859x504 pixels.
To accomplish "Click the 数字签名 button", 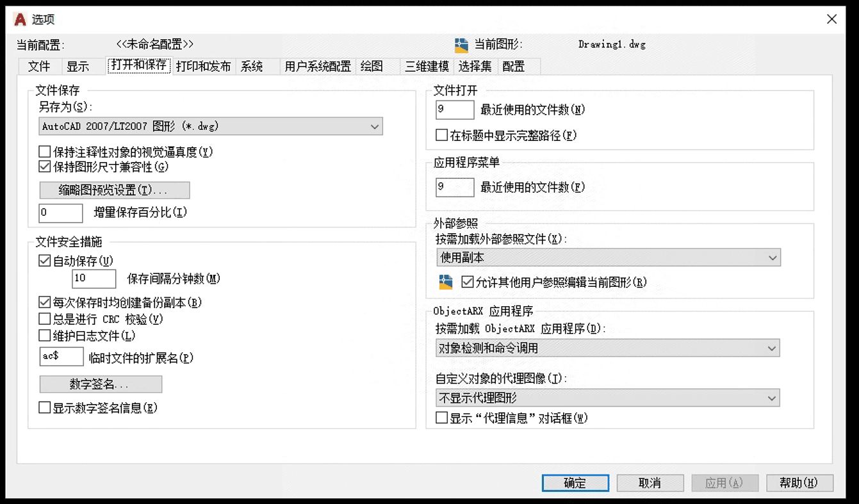I will coord(101,384).
